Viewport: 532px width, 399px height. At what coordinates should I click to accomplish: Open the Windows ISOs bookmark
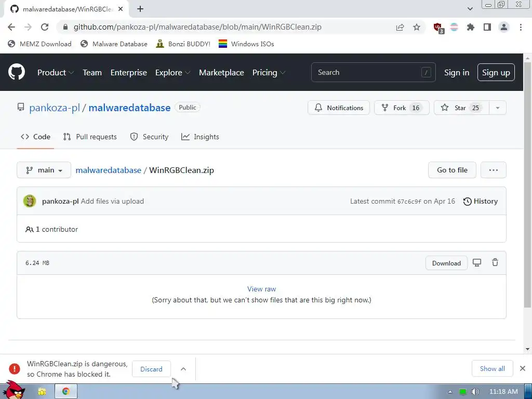pyautogui.click(x=246, y=44)
